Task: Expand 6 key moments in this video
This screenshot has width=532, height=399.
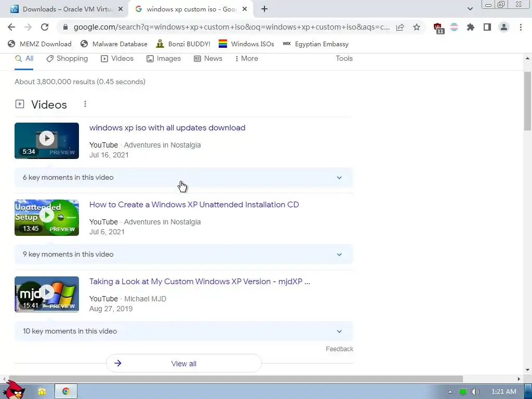Action: pos(183,178)
